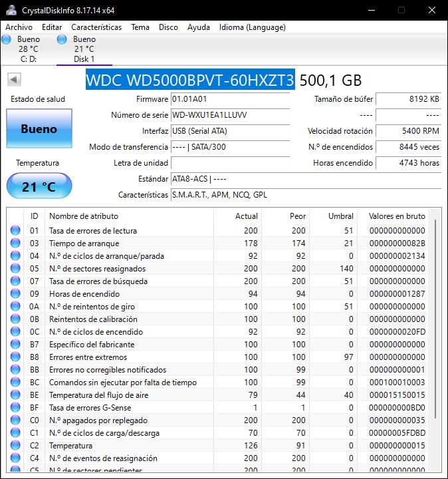Click the ID column header
This screenshot has height=479, width=448.
coord(34,216)
